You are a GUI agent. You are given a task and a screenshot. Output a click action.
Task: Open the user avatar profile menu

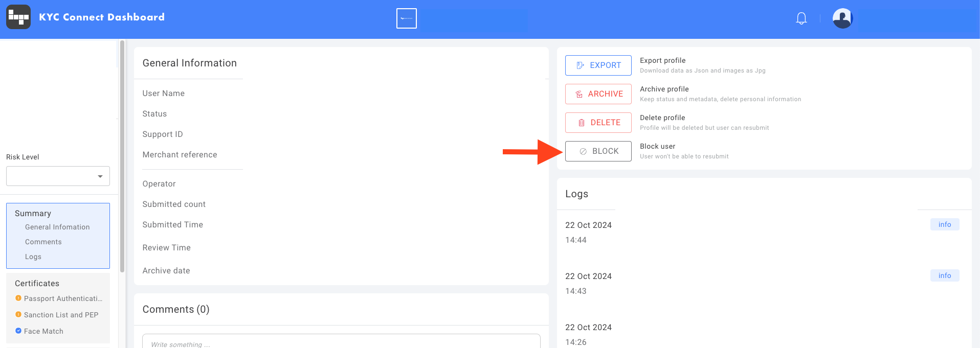point(842,18)
